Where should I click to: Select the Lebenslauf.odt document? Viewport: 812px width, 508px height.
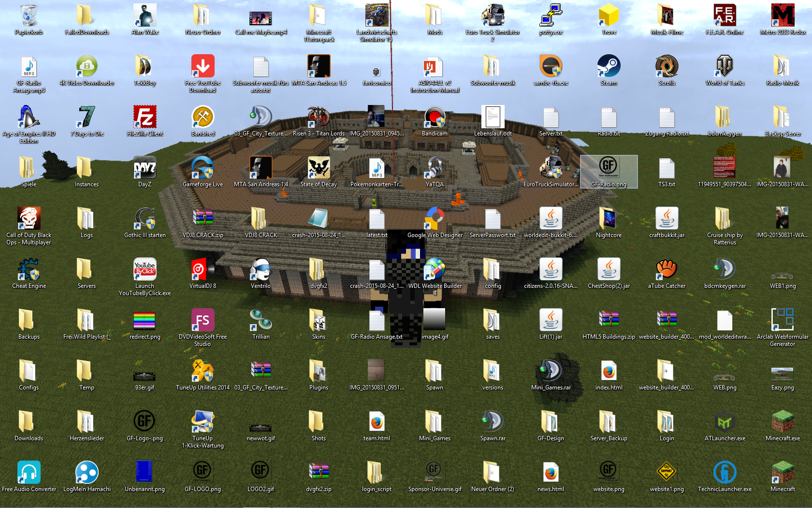pos(493,118)
